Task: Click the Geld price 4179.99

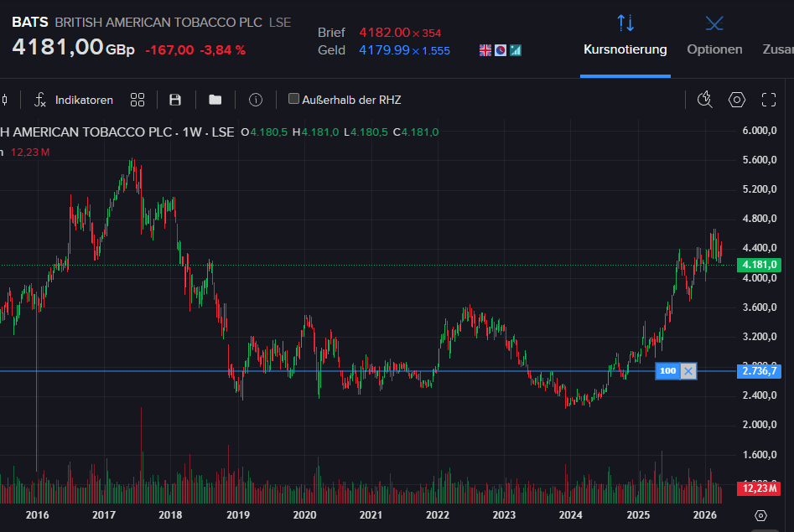Action: point(384,50)
